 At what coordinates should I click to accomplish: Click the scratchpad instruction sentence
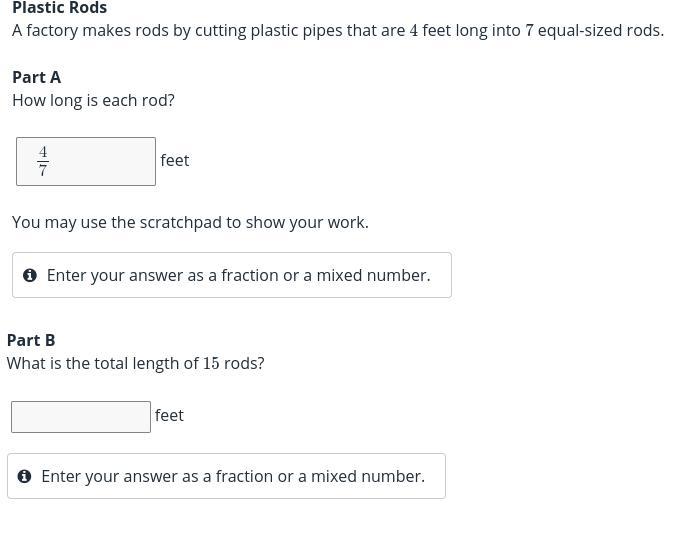point(190,222)
